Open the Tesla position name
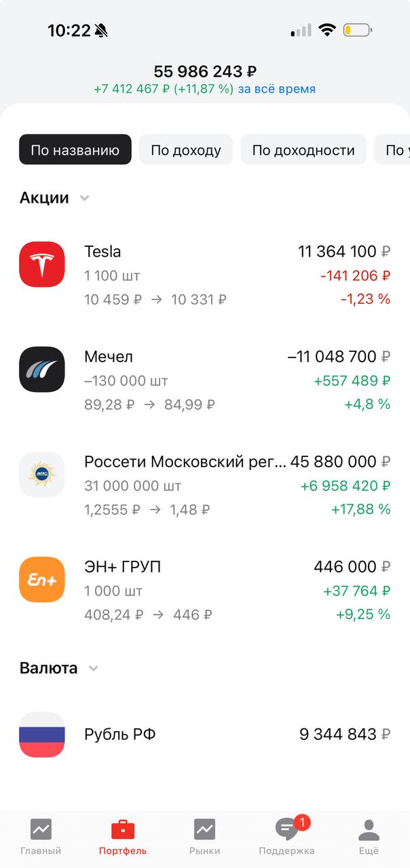 point(102,252)
